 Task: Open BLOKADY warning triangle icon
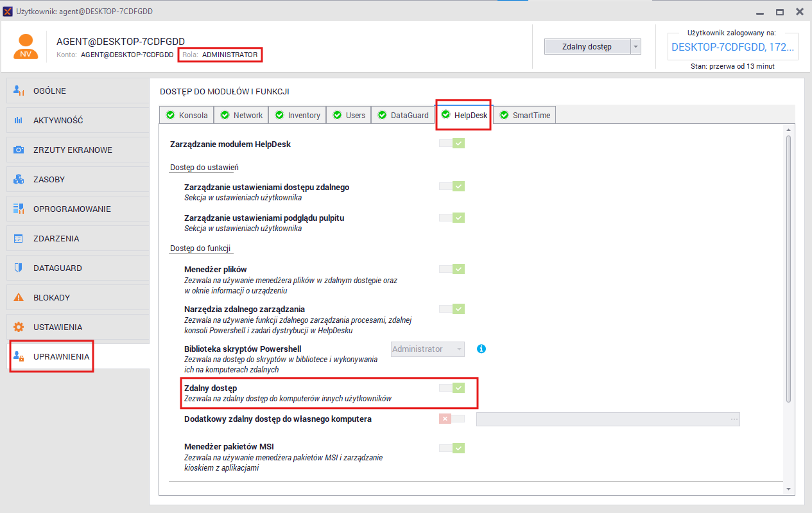(19, 298)
